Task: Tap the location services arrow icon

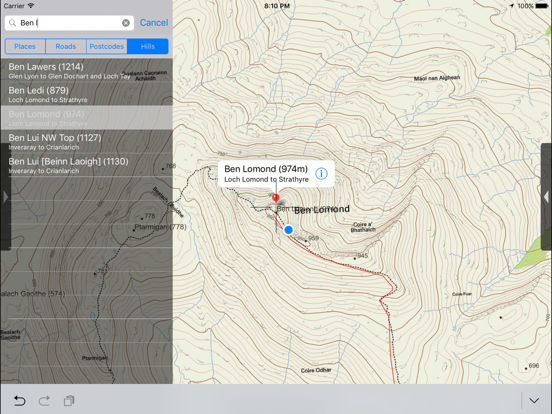Action: click(512, 6)
